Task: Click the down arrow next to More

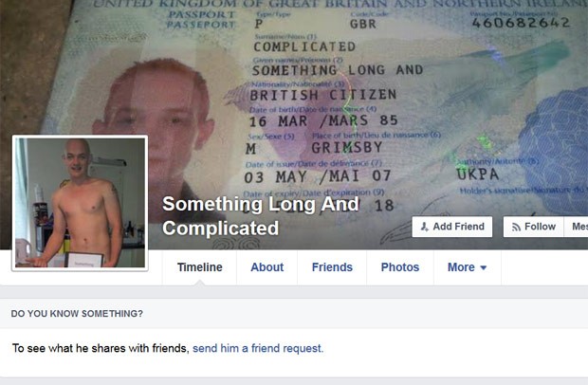Action: [484, 267]
